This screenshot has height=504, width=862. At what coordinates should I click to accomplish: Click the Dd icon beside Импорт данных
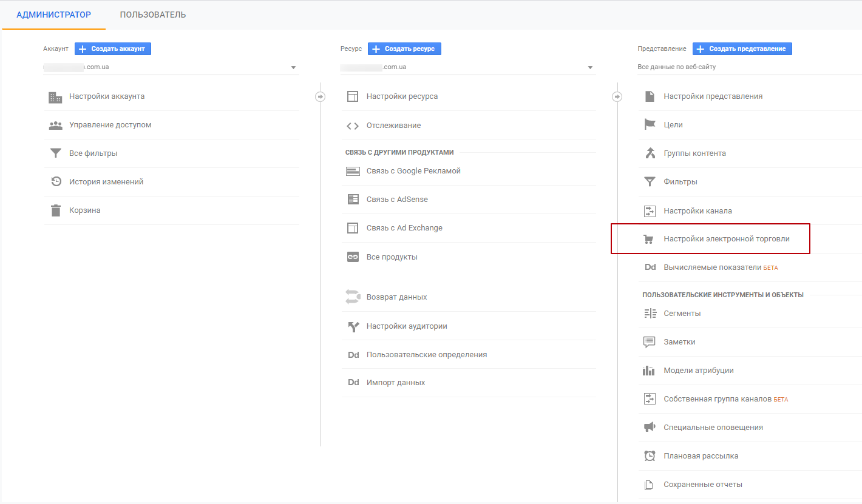[353, 383]
